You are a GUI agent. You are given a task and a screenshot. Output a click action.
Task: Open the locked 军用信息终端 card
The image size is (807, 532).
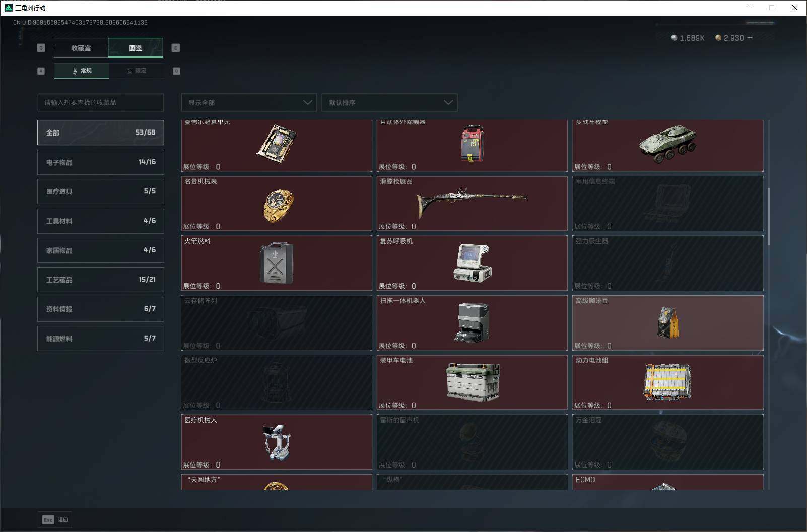click(668, 204)
